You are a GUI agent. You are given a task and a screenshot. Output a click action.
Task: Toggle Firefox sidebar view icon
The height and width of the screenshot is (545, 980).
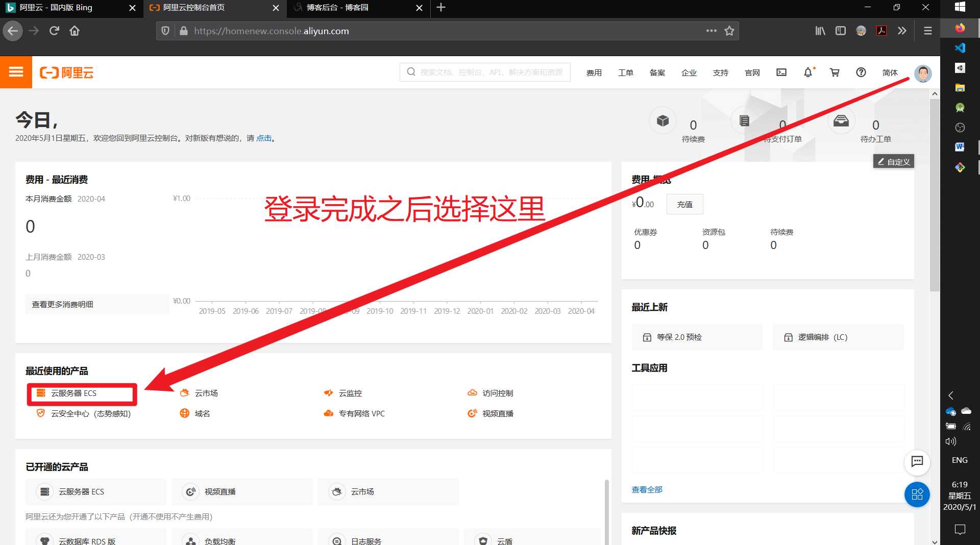point(841,31)
